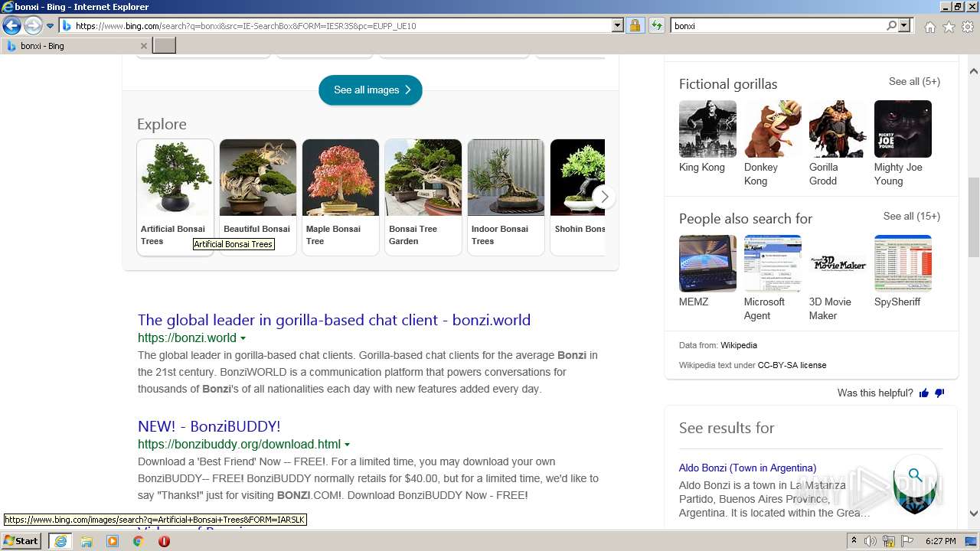Open the MEMZ related search thumbnail
This screenshot has width=980, height=551.
[x=707, y=263]
